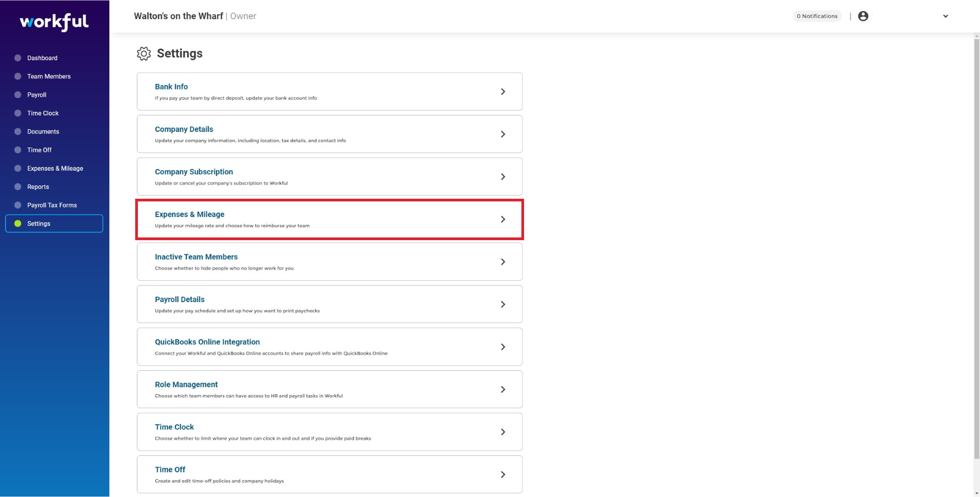The height and width of the screenshot is (497, 980).
Task: Click the Company Details title link
Action: pyautogui.click(x=184, y=129)
